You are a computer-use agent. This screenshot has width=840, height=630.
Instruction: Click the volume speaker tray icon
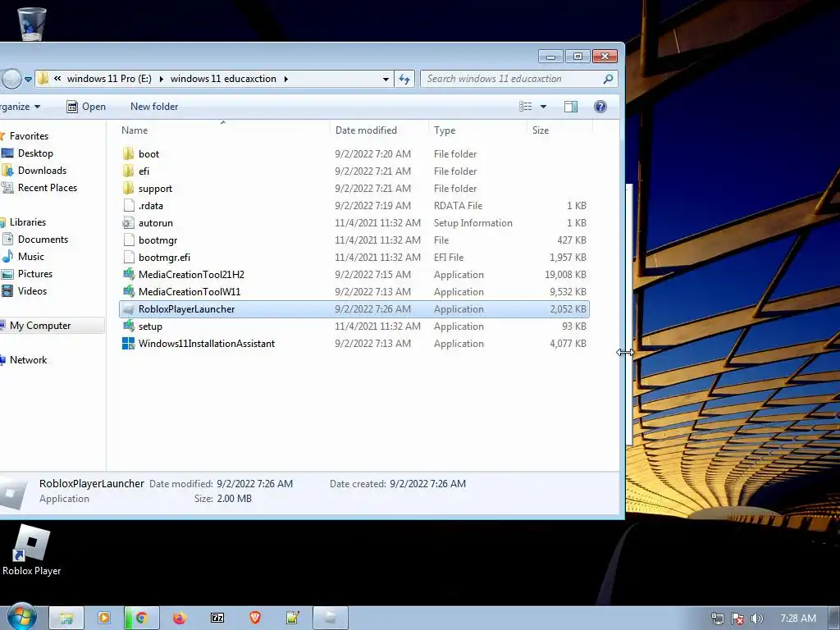(757, 619)
